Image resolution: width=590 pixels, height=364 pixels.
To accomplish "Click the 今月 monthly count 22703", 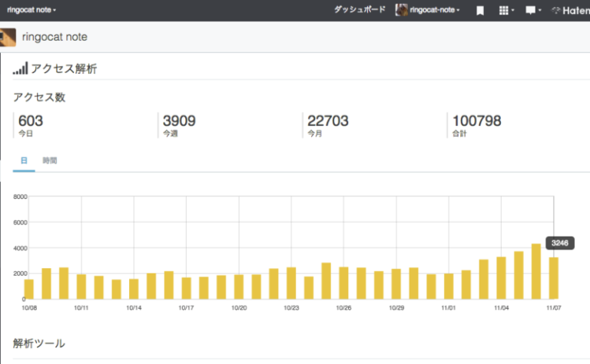I will point(328,121).
